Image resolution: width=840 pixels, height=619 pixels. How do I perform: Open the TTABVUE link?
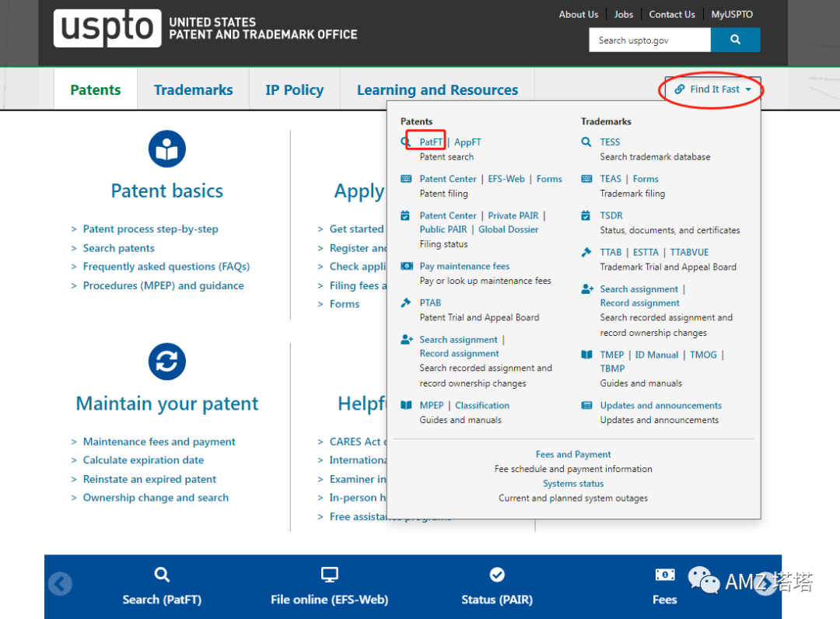click(x=689, y=252)
